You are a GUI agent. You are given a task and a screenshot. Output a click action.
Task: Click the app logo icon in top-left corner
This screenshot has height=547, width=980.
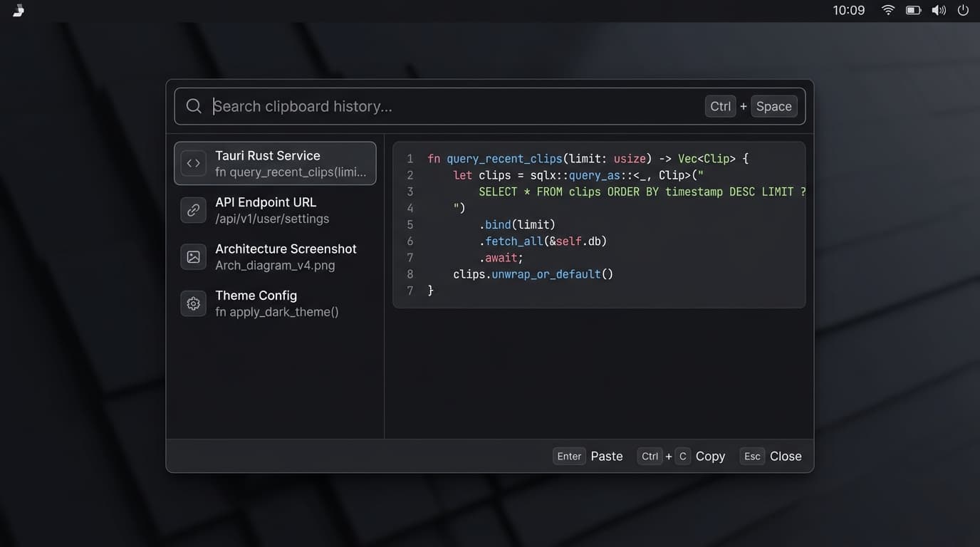[x=19, y=10]
